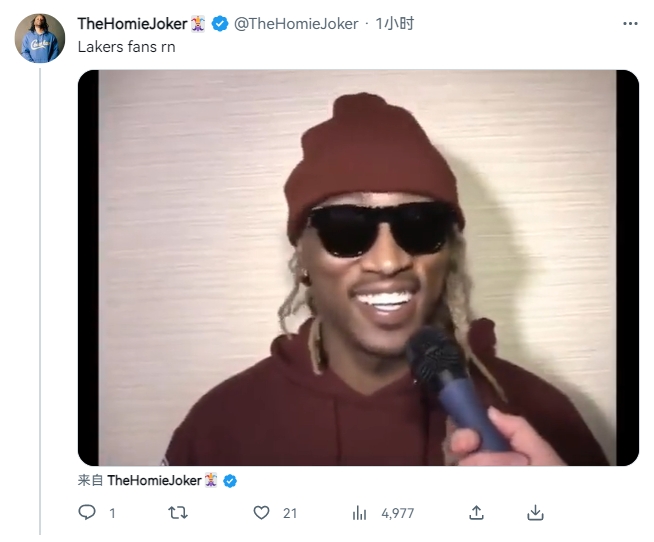Open the @TheHomieJoker handle link

pyautogui.click(x=296, y=24)
